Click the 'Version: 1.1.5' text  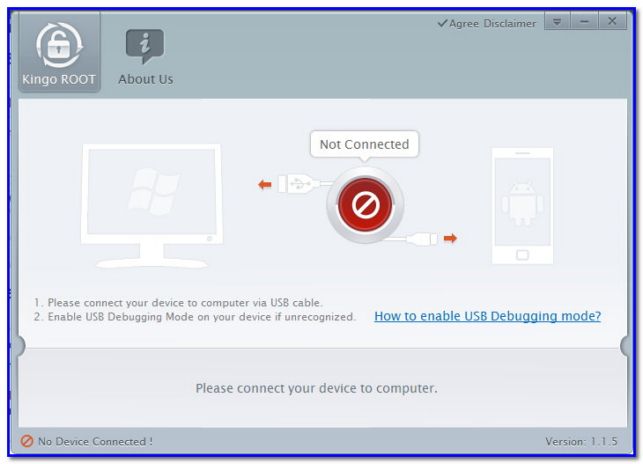[x=581, y=441]
